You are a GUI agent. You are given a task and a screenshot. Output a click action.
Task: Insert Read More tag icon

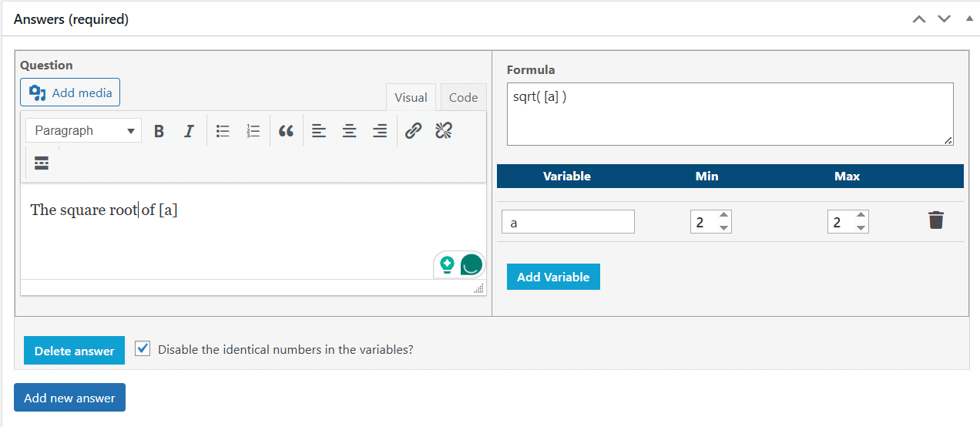(42, 163)
